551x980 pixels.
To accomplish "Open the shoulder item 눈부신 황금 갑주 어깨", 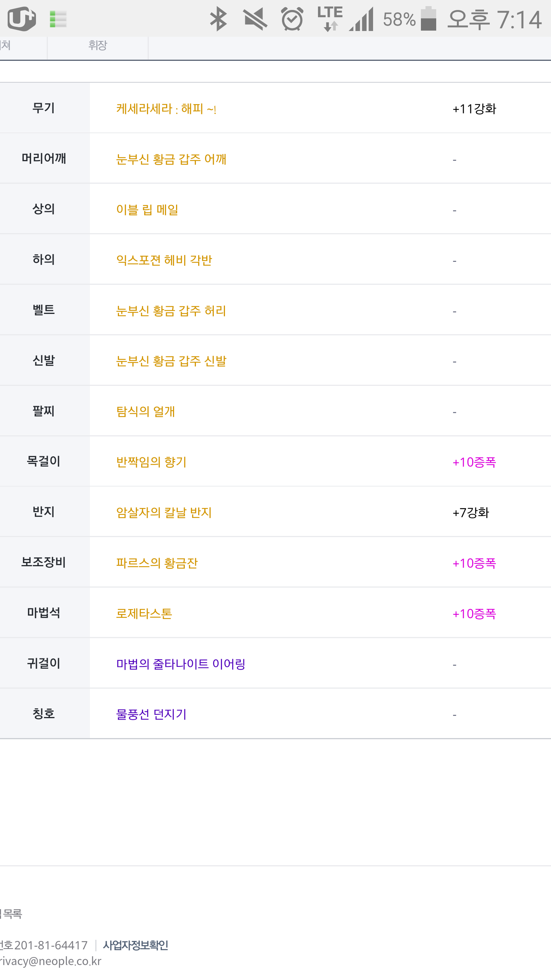I will (171, 159).
